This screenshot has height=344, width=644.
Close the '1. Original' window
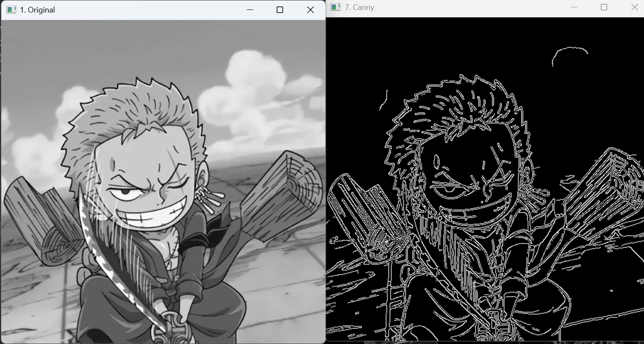[310, 9]
